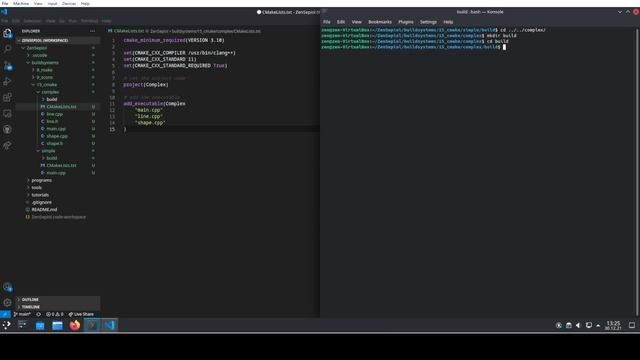Open Konsole Plugins menu

[x=406, y=22]
